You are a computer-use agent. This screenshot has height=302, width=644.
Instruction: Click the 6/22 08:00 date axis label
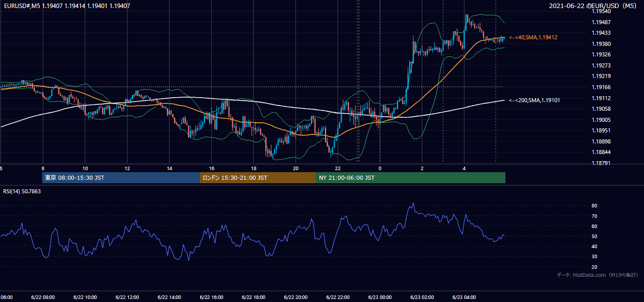click(x=43, y=297)
